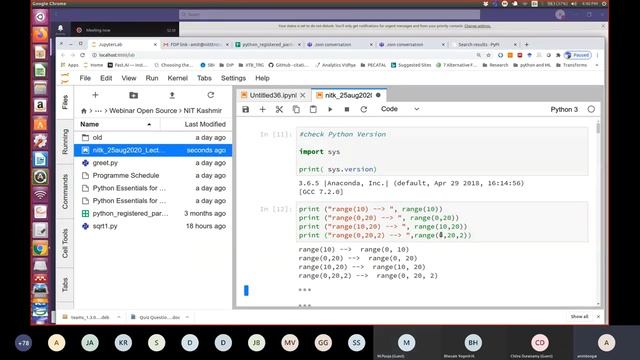Run the selected cell with play icon
Screen dimensions: 640x360
[330, 109]
